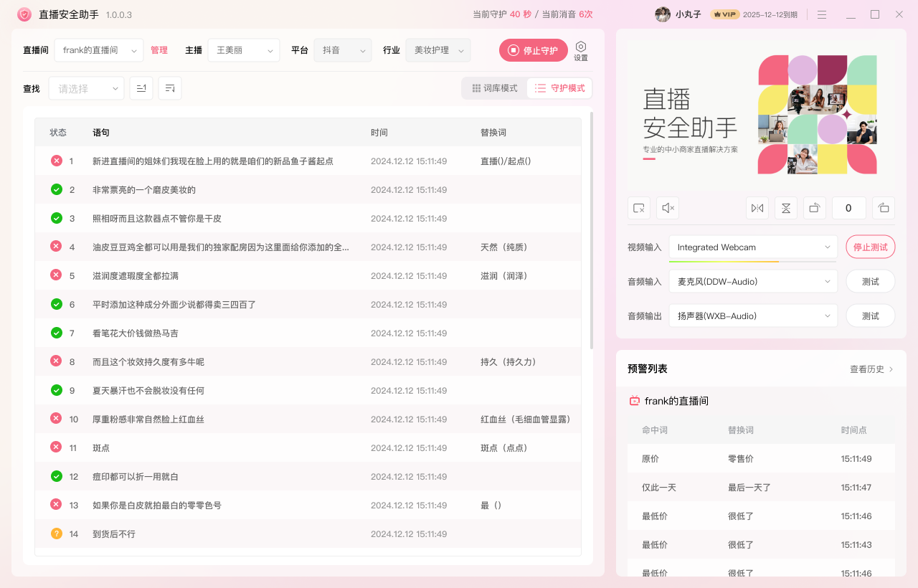Click the green check icon of row 6
The image size is (918, 588).
[57, 304]
